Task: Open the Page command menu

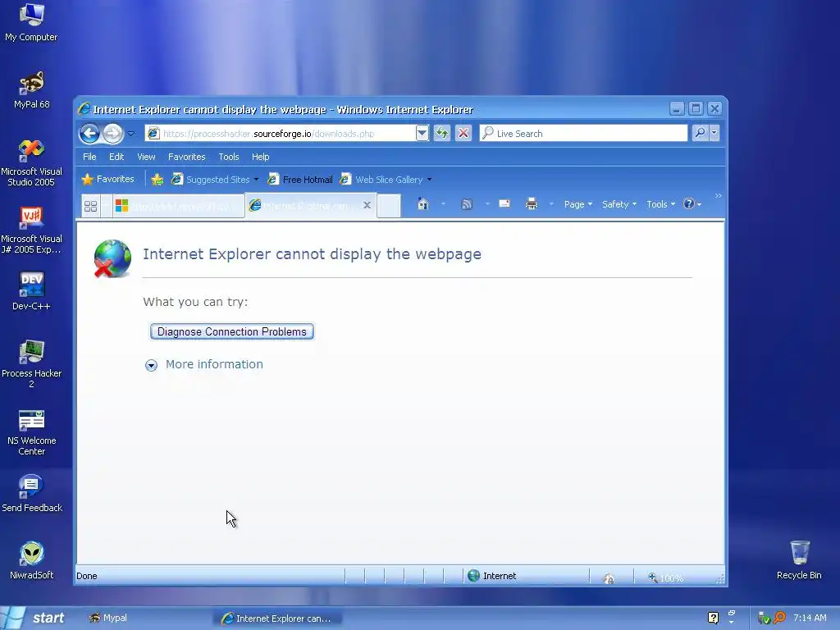Action: (578, 204)
